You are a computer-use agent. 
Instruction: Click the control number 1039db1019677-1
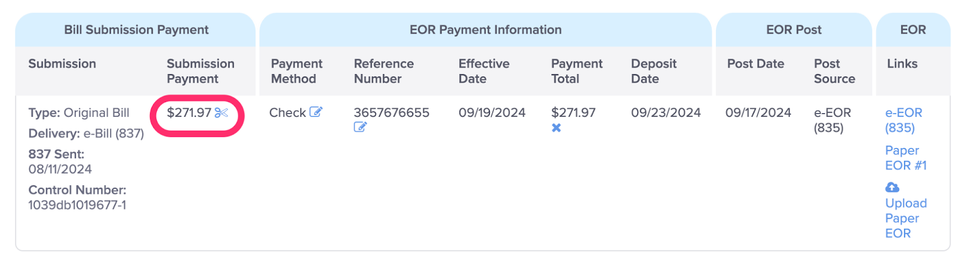tap(77, 205)
